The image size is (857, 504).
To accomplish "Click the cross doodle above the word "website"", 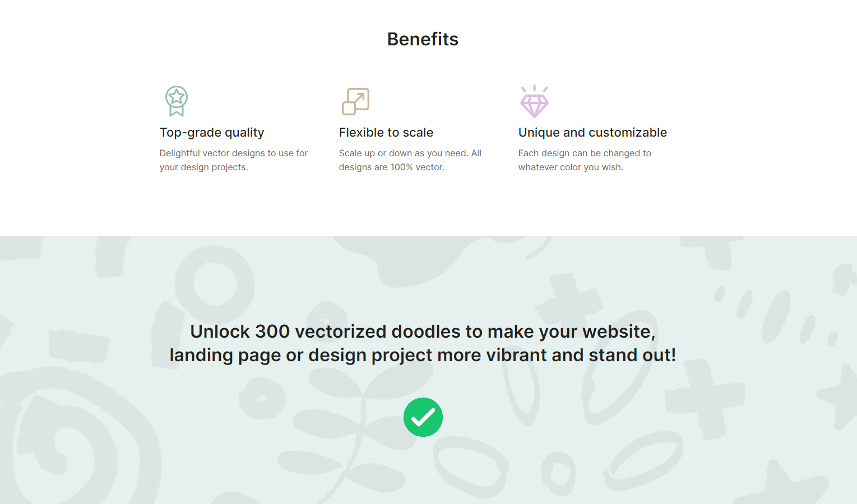I will (569, 297).
